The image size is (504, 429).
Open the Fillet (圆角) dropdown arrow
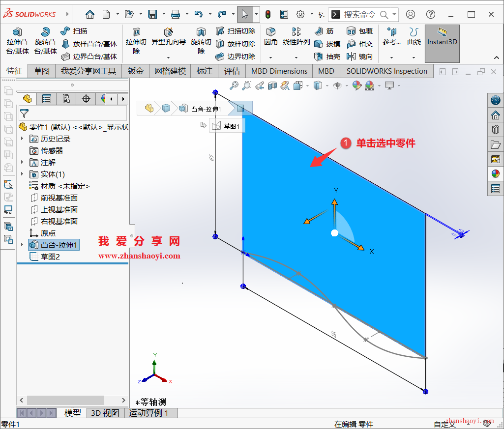[x=270, y=57]
